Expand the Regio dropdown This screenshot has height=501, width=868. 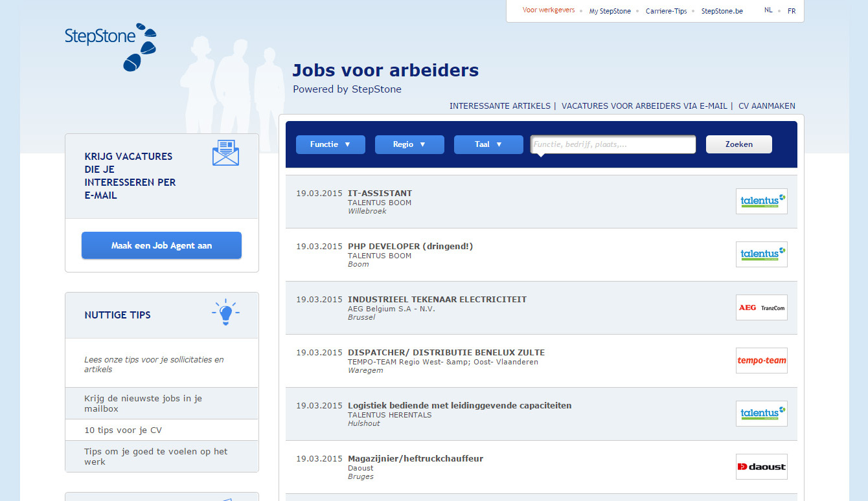pyautogui.click(x=409, y=144)
